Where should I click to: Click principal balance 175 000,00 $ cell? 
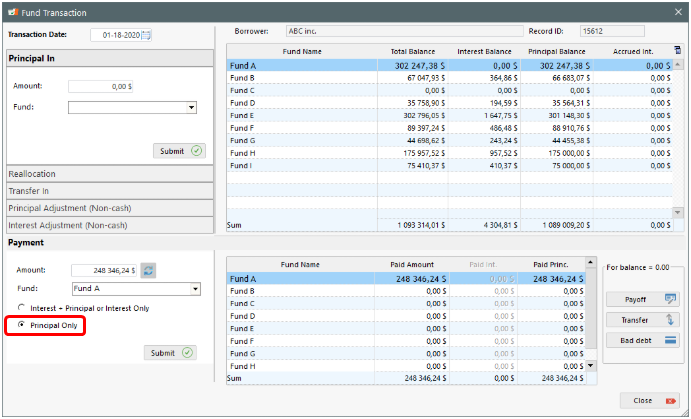(x=557, y=153)
